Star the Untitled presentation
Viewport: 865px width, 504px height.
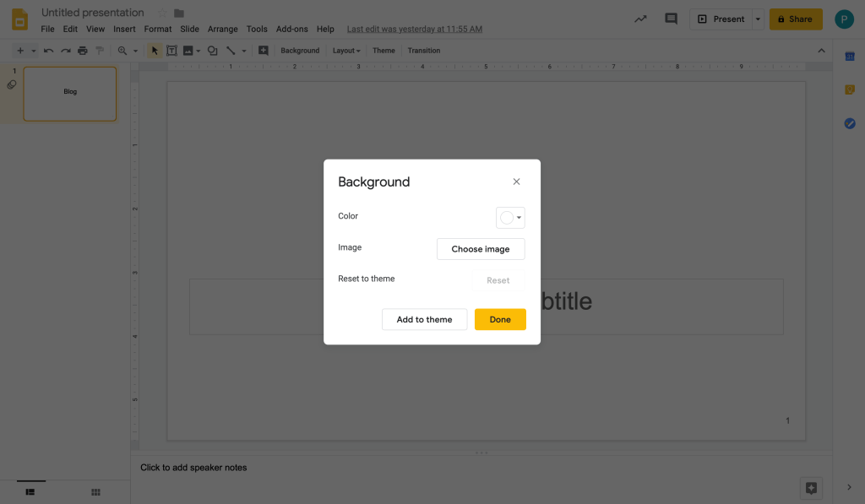coord(162,14)
